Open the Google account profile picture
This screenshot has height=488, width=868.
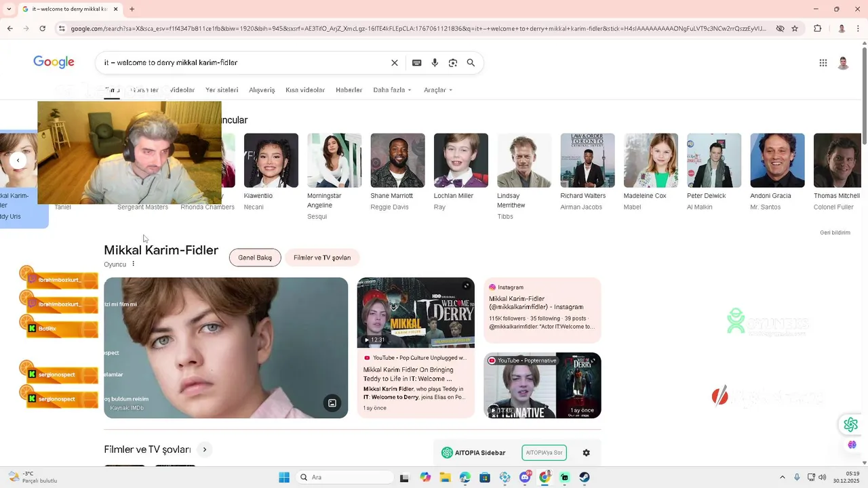click(x=843, y=63)
